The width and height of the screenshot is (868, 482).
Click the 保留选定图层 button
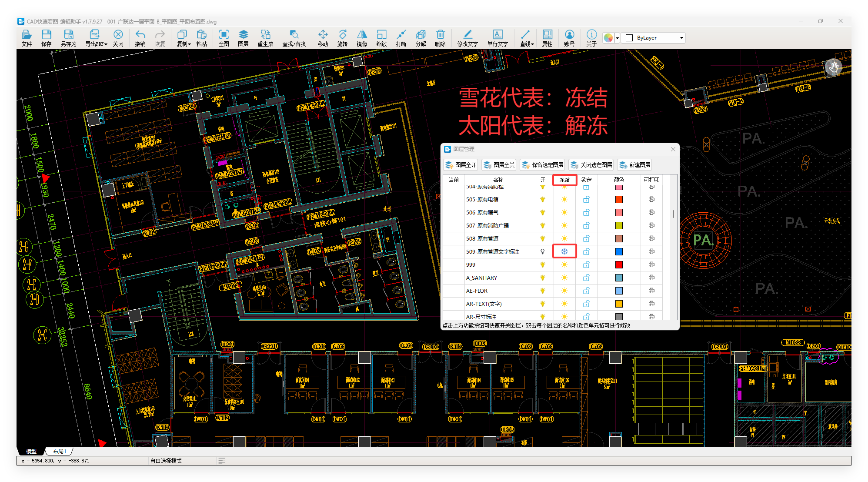543,165
